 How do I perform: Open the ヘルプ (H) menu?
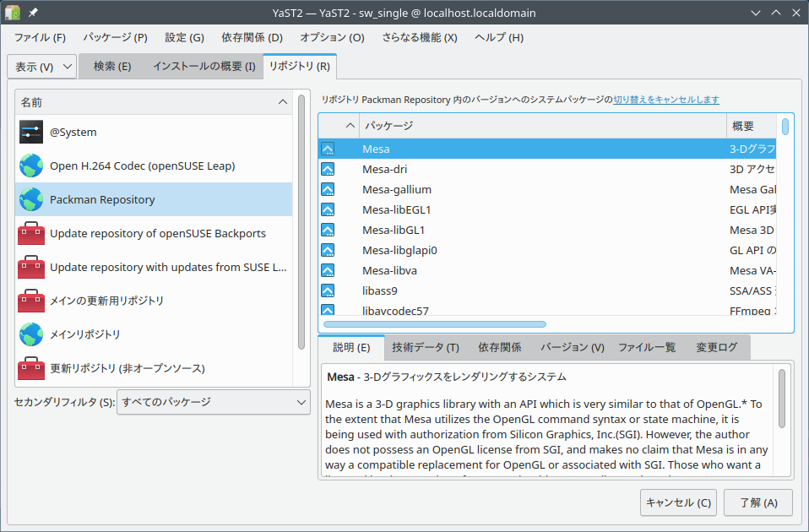point(499,38)
